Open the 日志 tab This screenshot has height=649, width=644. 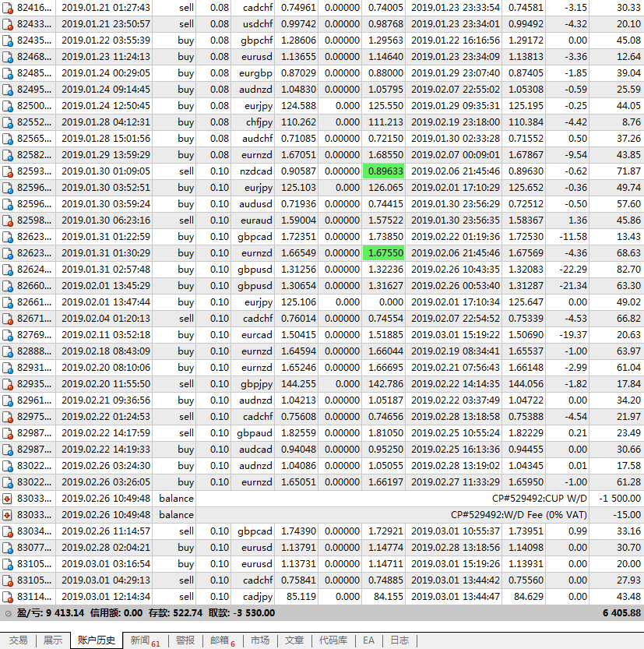(399, 640)
